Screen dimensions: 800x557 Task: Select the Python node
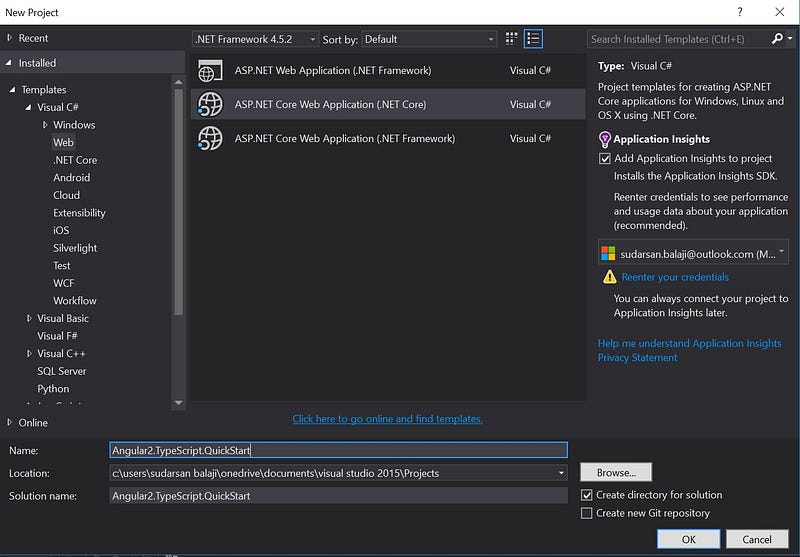(x=53, y=389)
